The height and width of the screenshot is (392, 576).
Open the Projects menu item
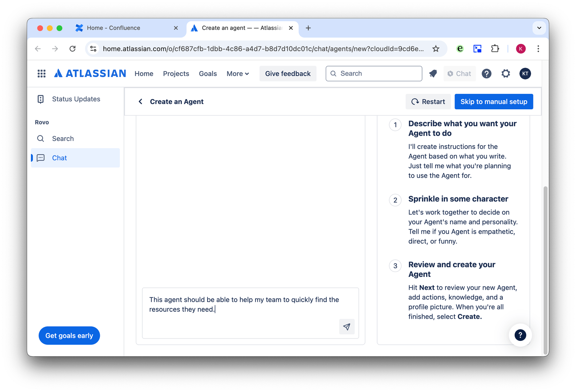point(176,74)
